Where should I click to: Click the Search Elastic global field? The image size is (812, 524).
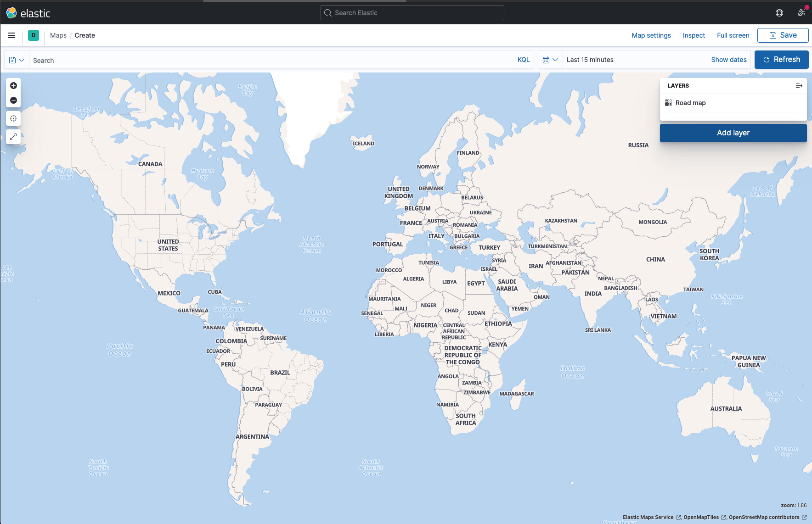(x=412, y=13)
